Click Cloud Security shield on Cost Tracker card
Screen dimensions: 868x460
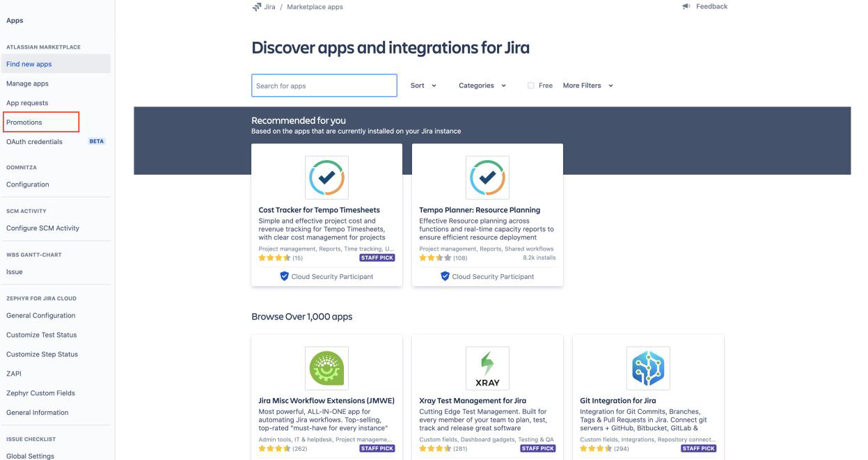click(x=284, y=276)
